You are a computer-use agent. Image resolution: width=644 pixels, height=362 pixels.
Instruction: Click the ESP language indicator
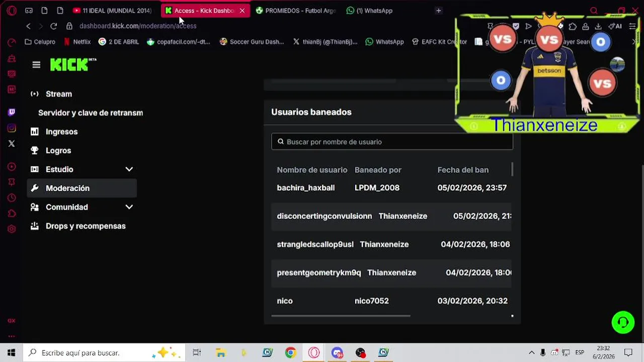click(x=580, y=352)
